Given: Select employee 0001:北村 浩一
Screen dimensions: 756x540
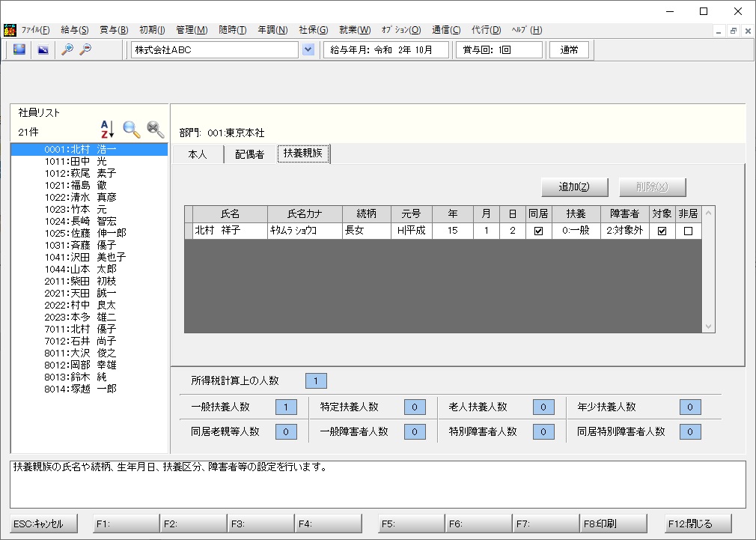Looking at the screenshot, I should [89, 149].
